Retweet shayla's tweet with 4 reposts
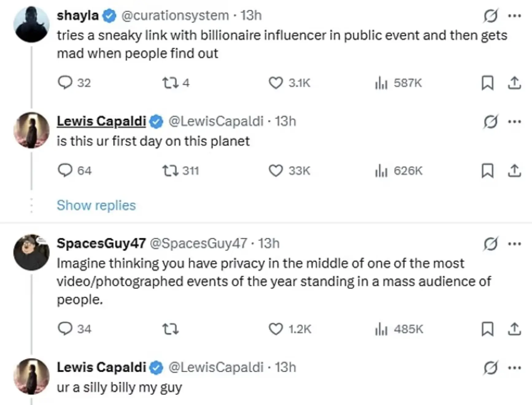This screenshot has width=532, height=405. 170,83
